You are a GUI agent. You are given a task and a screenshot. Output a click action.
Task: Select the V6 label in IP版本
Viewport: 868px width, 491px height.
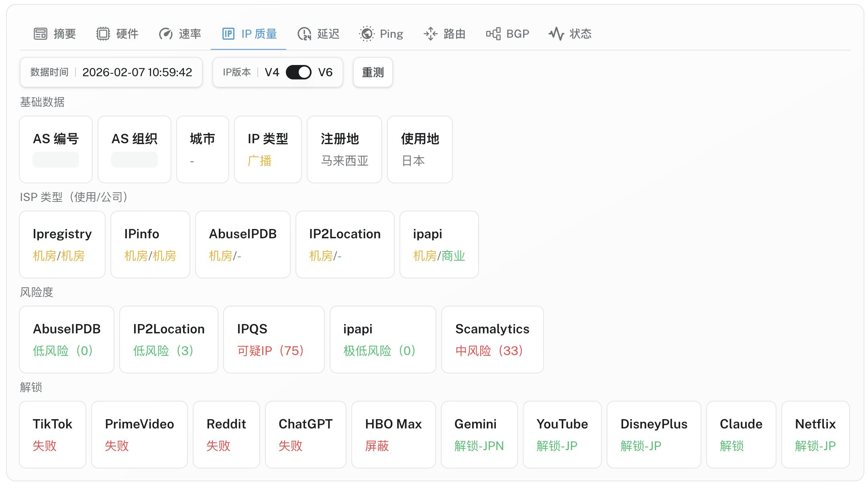(x=325, y=72)
